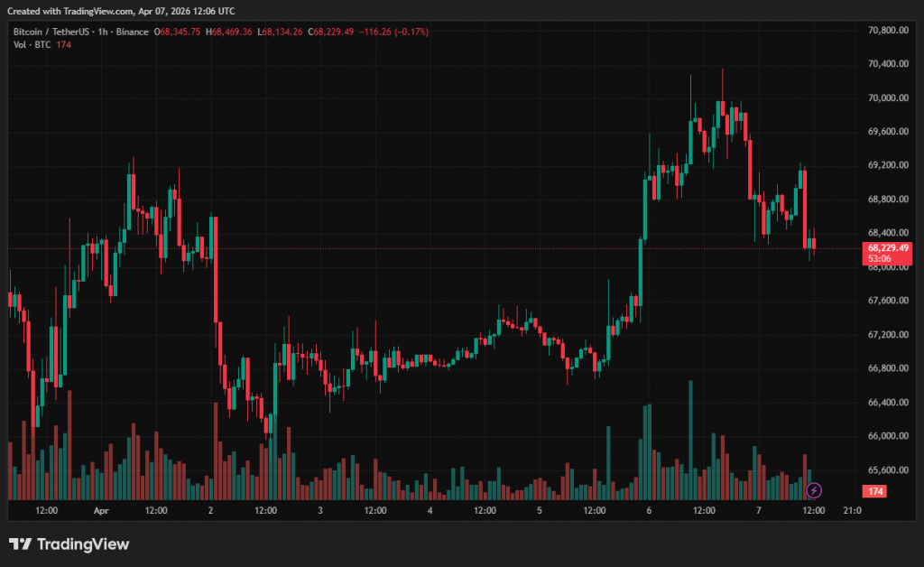Click day 5 on the time axis
This screenshot has width=924, height=567.
click(540, 510)
